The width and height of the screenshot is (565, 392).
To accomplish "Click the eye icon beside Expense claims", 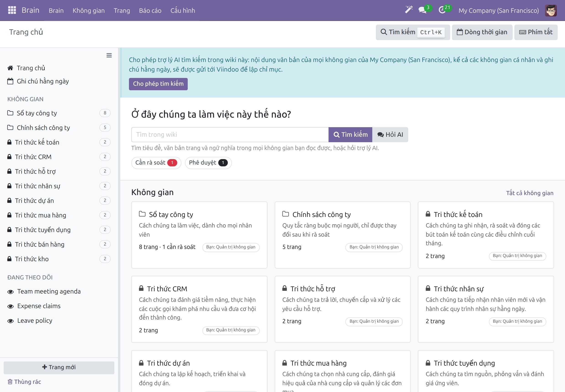I will 10,306.
